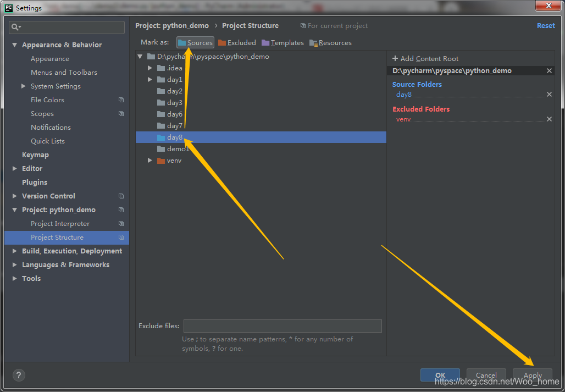Screen dimensions: 565x392
Task: Click venv under Excluded Folders
Action: tap(403, 119)
